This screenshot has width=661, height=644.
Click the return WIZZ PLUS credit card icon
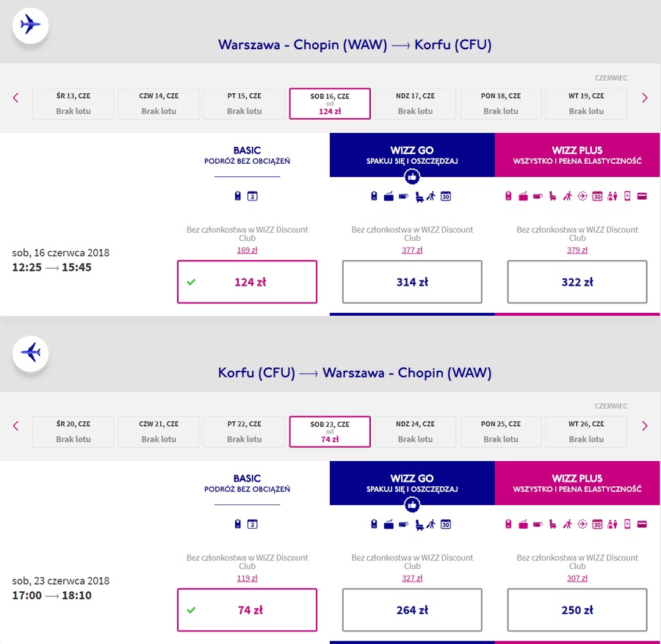point(642,524)
